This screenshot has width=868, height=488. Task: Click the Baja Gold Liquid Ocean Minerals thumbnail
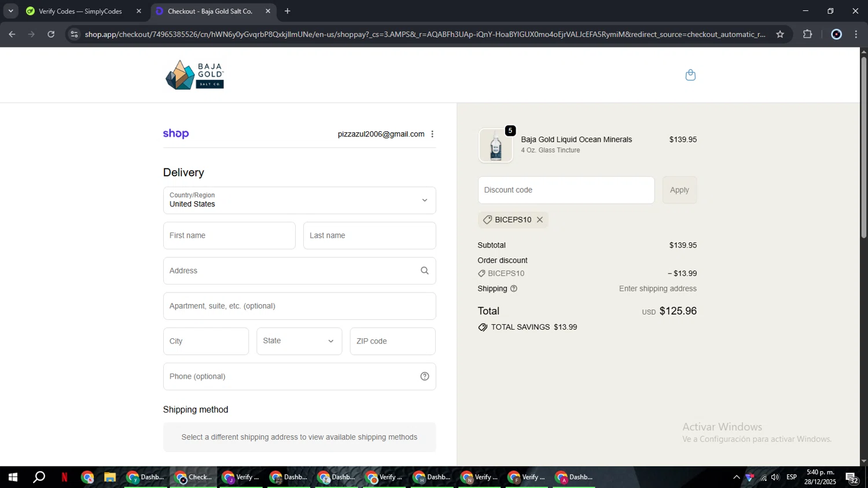[495, 145]
